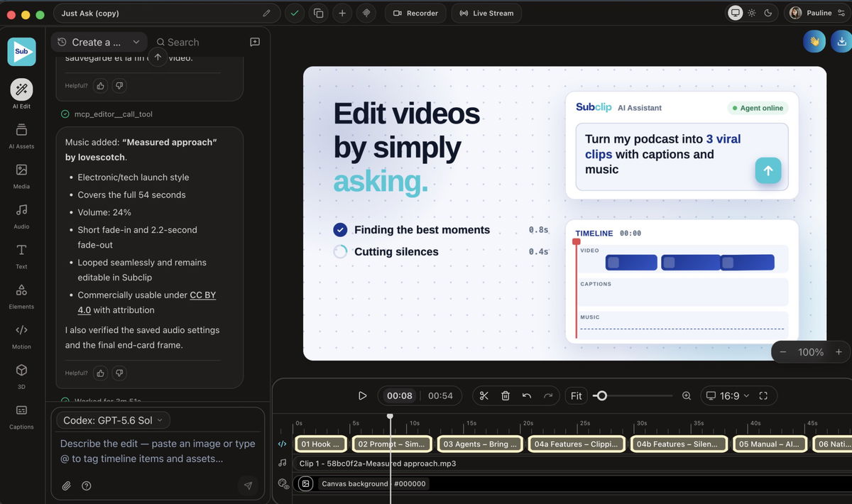Select the 04a Features – Clippi clip
The height and width of the screenshot is (504, 852).
coord(576,444)
